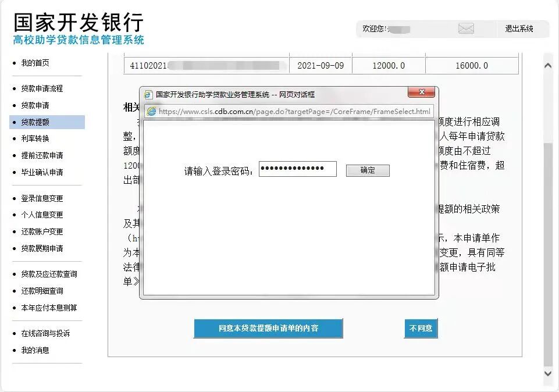
Task: Open 利率转换 menu item
Action: (35, 138)
